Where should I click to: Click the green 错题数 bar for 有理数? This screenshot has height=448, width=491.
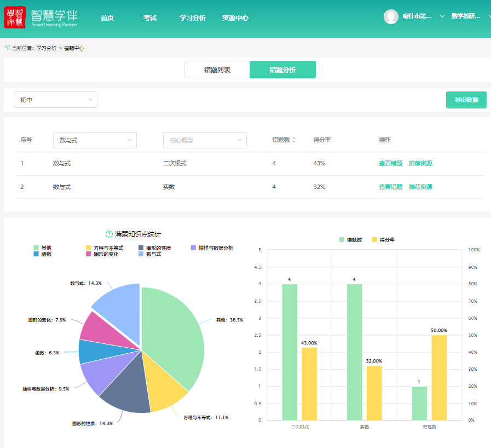[x=419, y=403]
